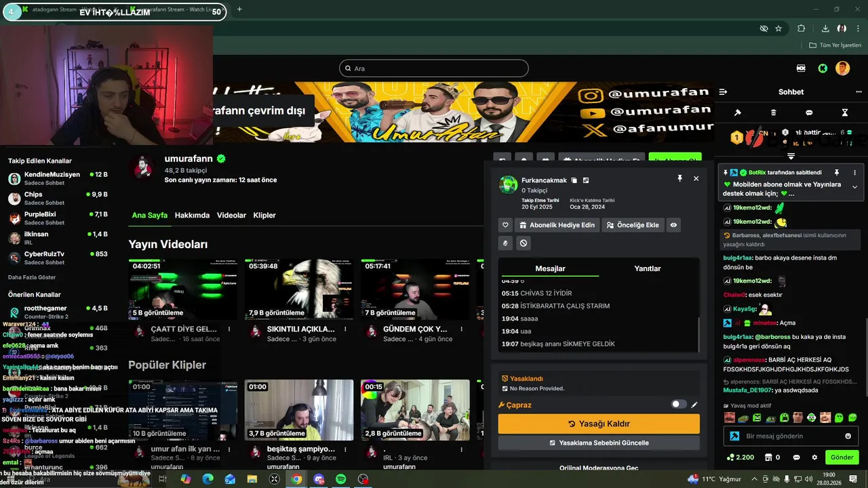Viewport: 868px width, 488px height.
Task: Open the PurpleBixi followed channel
Action: click(58, 218)
